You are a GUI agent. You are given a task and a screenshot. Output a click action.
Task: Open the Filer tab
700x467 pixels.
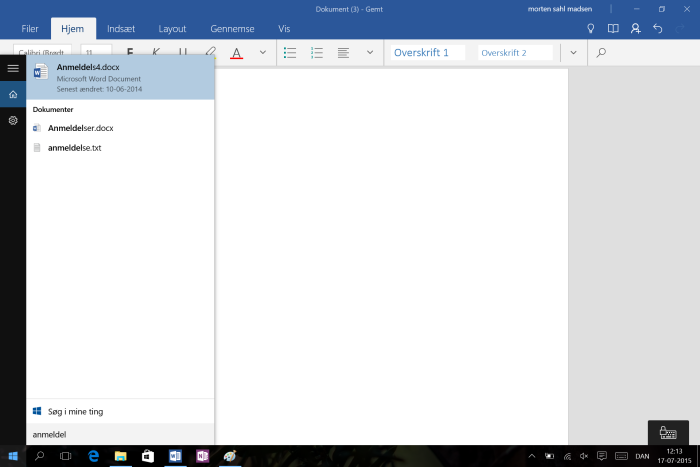coord(29,29)
